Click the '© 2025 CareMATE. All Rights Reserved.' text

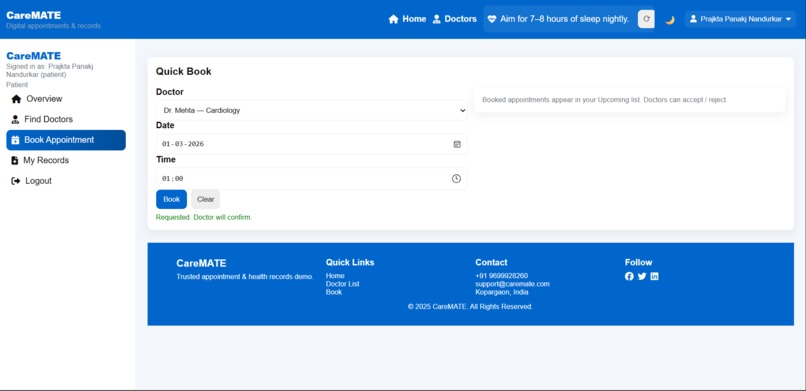[x=470, y=307]
